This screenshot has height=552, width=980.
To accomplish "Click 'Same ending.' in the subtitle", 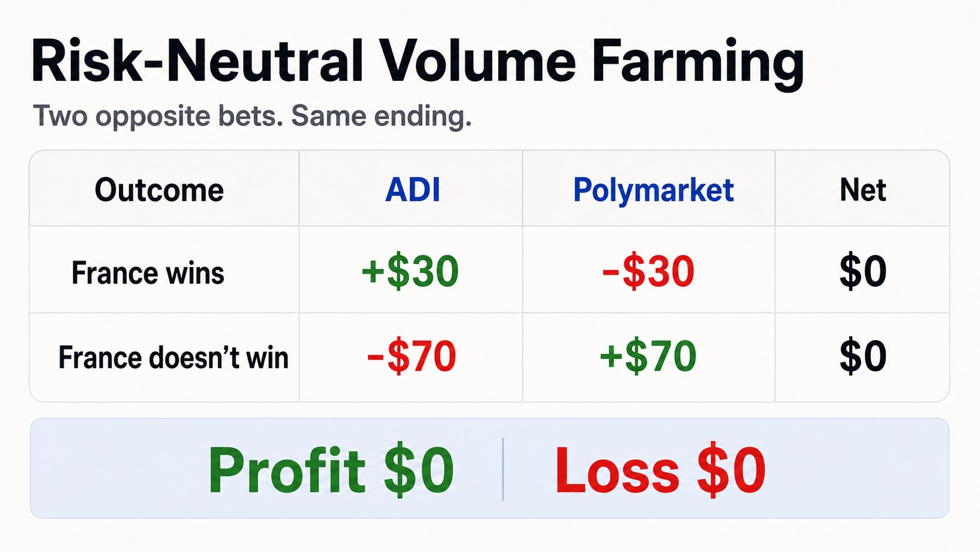I will tap(382, 116).
